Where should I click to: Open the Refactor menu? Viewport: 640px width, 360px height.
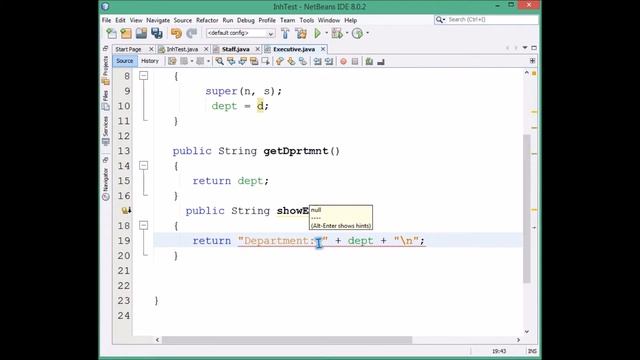(207, 20)
